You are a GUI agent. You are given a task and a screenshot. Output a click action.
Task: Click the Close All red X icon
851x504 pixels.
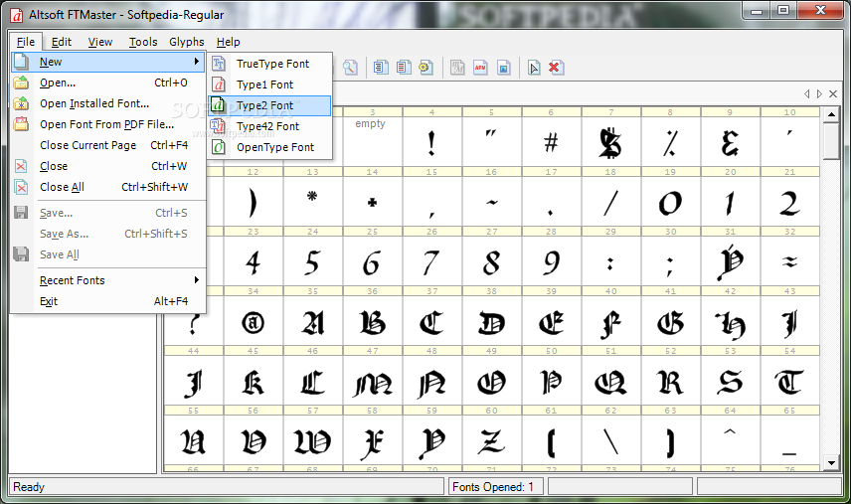21,187
